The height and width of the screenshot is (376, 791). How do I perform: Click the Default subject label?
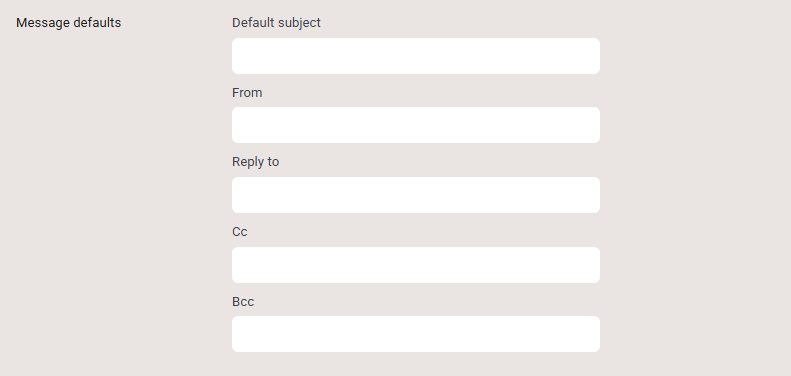pos(276,23)
